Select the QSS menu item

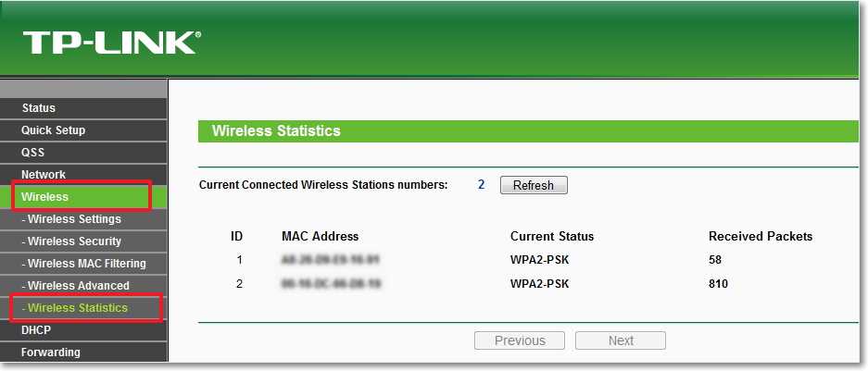pos(33,153)
